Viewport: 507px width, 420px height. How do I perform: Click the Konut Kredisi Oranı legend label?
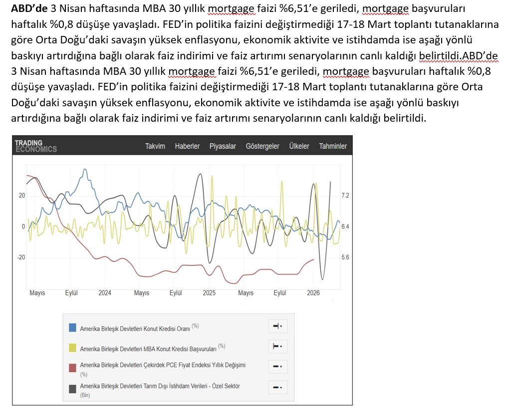(136, 328)
